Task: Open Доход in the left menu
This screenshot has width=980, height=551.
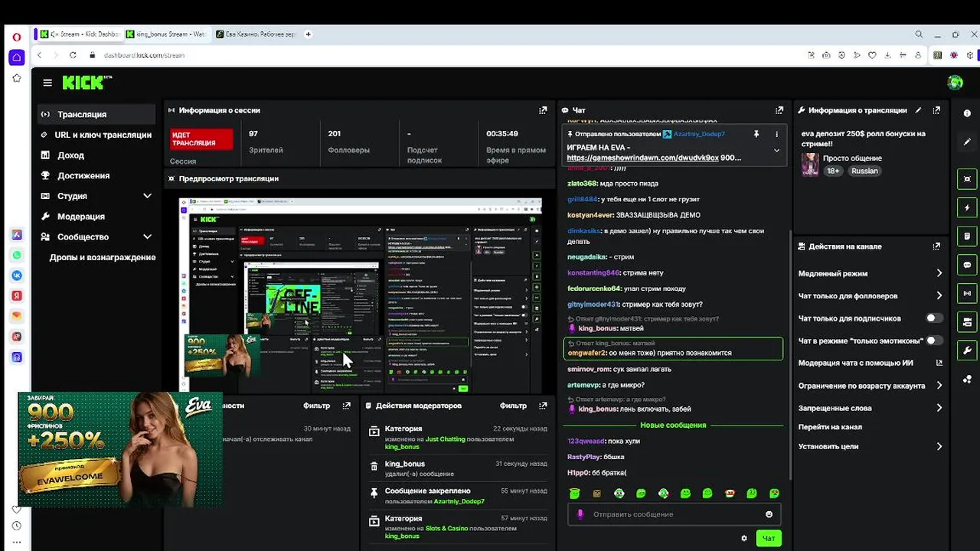Action: pos(96,155)
